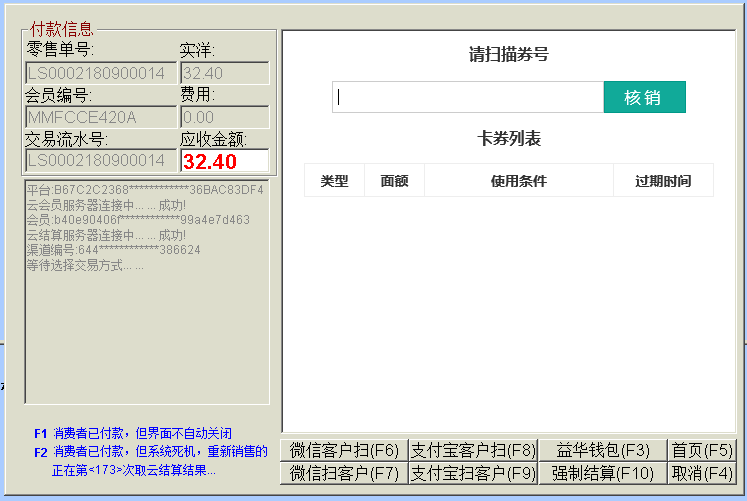This screenshot has height=501, width=747.
Task: Click the 类型 column header
Action: (334, 181)
